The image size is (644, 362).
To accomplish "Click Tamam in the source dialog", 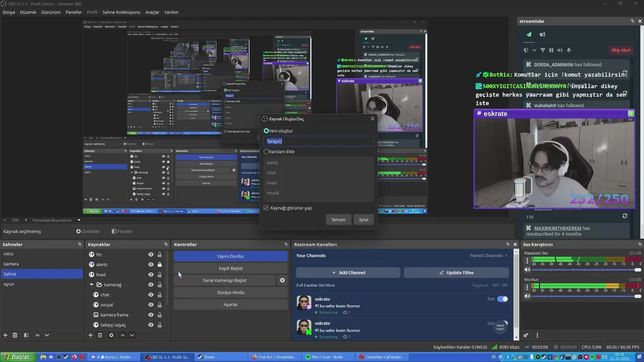I will [339, 220].
